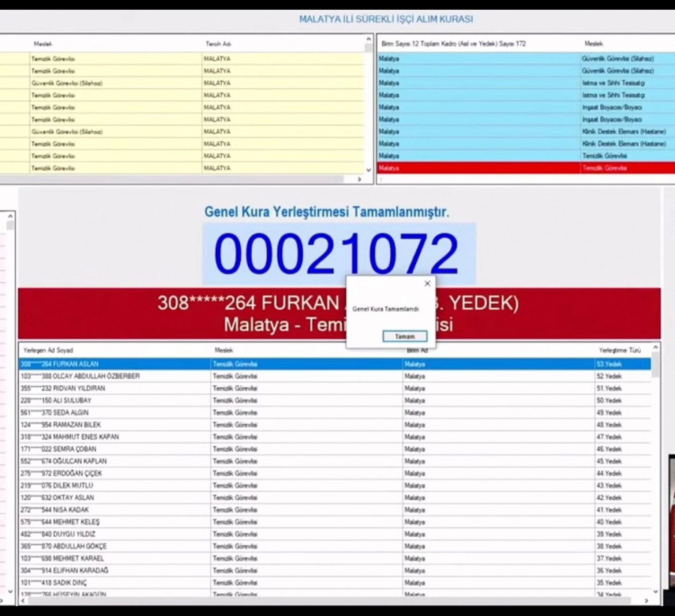Sort by Yerleşme Türü column header
Image resolution: width=675 pixels, height=616 pixels.
619,351
